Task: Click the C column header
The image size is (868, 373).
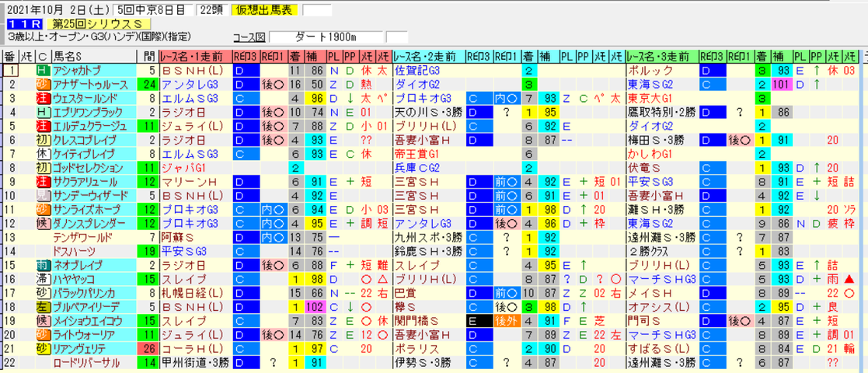Action: (x=42, y=57)
